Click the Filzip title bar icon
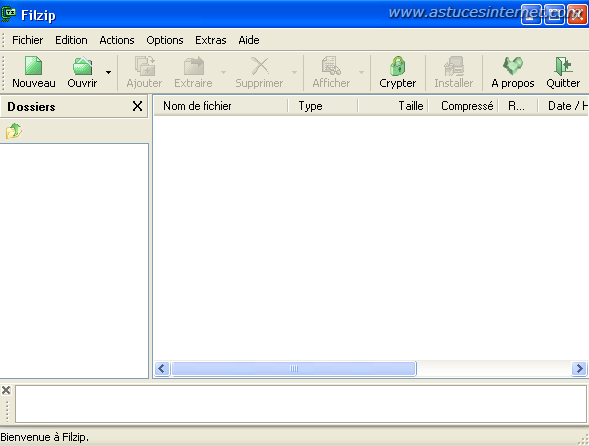Screen dimensions: 589x446 pyautogui.click(x=8, y=14)
